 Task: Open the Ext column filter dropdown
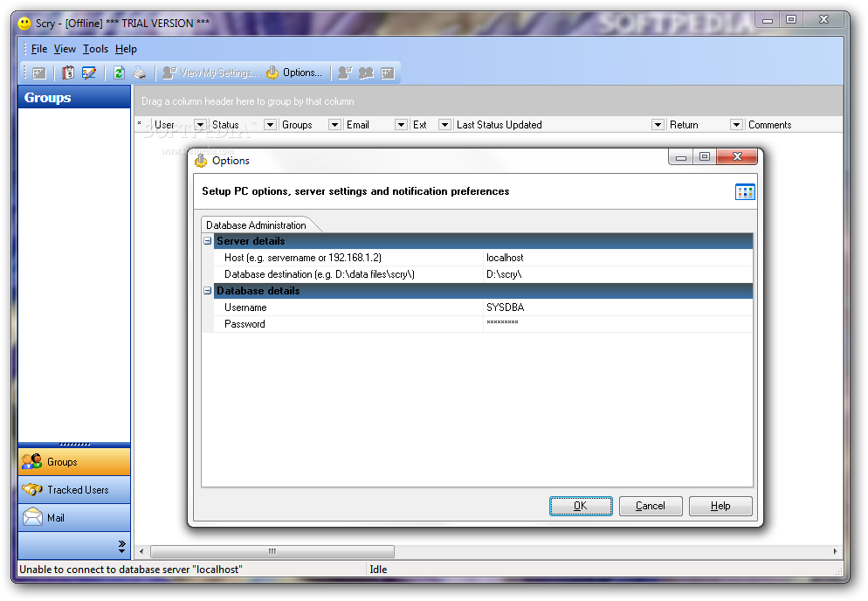pos(444,125)
